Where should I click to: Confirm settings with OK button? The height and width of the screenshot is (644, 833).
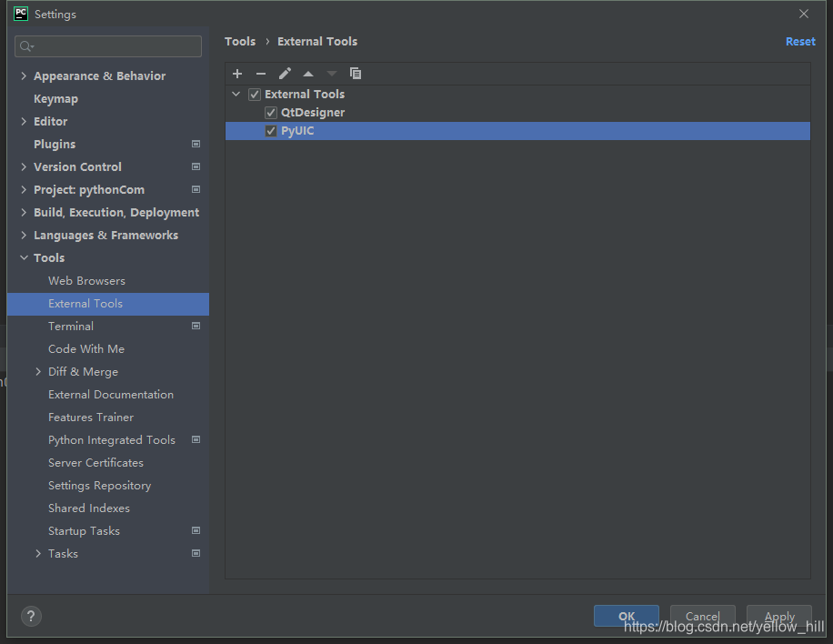(x=627, y=616)
